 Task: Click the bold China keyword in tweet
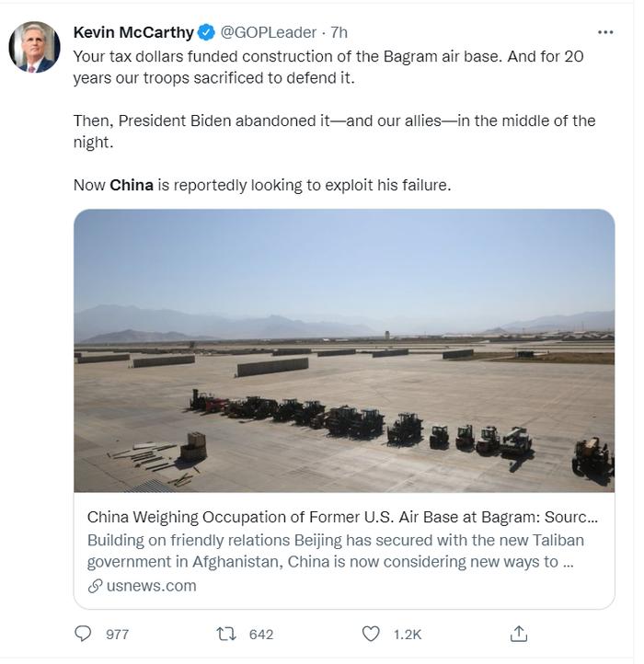[x=132, y=185]
